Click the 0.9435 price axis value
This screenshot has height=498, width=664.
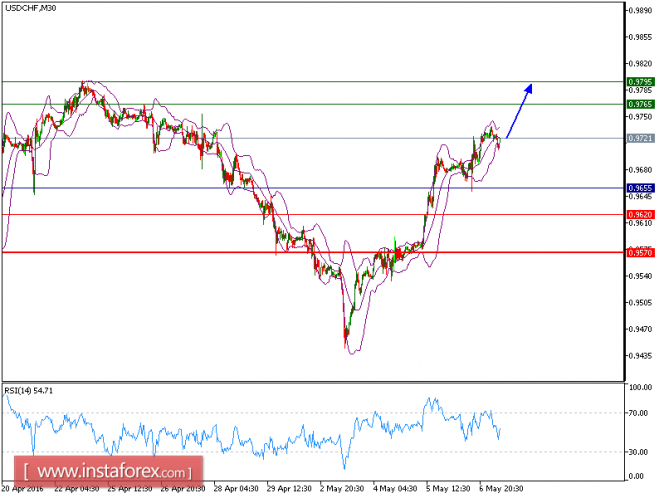[x=640, y=356]
